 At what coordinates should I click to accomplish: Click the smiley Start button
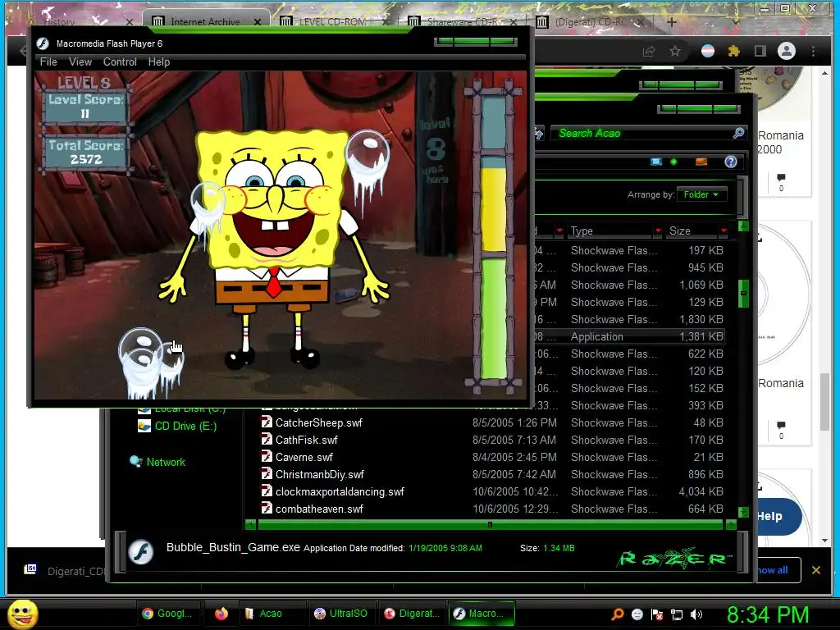pos(22,614)
